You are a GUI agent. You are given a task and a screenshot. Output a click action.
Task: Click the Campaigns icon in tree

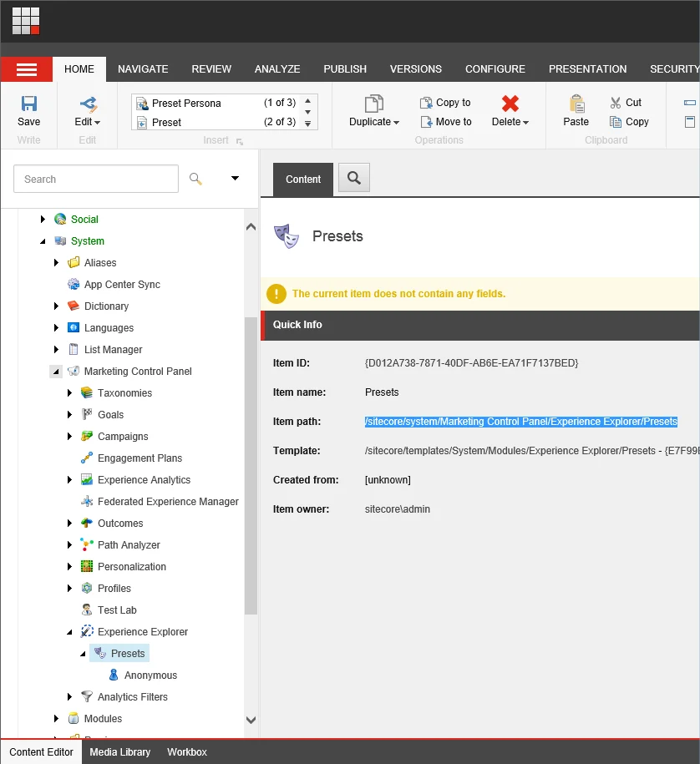coord(87,436)
